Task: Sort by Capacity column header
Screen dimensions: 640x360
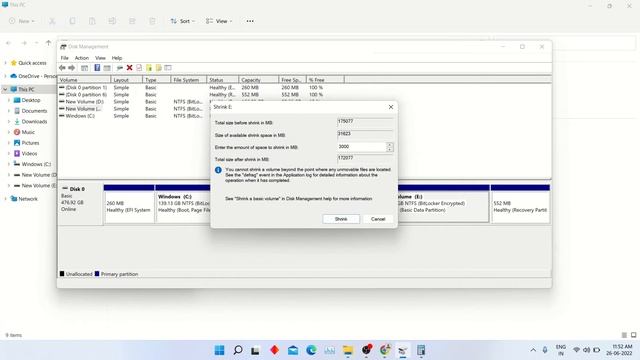Action: 259,80
